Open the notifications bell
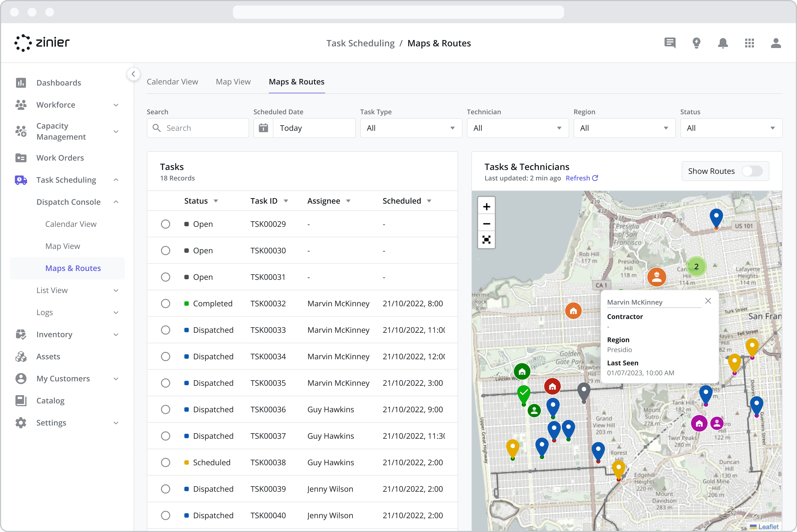The width and height of the screenshot is (797, 532). pos(723,43)
